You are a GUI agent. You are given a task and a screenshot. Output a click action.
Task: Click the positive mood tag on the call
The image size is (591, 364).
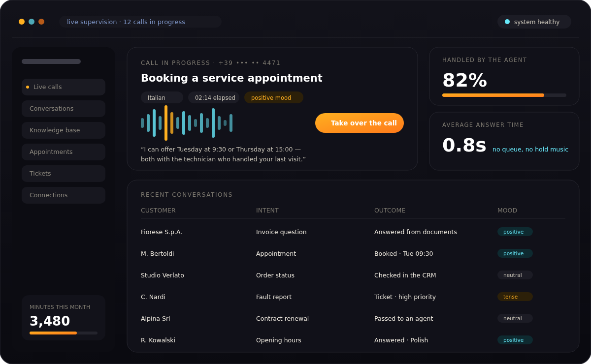274,97
